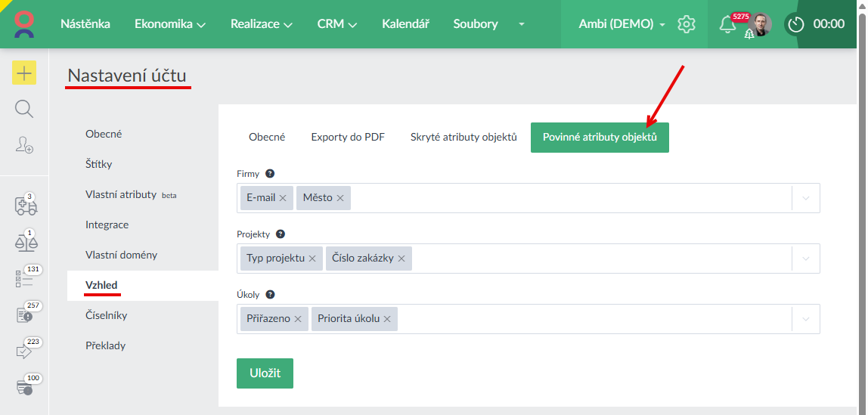The height and width of the screenshot is (415, 868).
Task: Expand the Úkoly attributes dropdown arrow
Action: tap(805, 319)
